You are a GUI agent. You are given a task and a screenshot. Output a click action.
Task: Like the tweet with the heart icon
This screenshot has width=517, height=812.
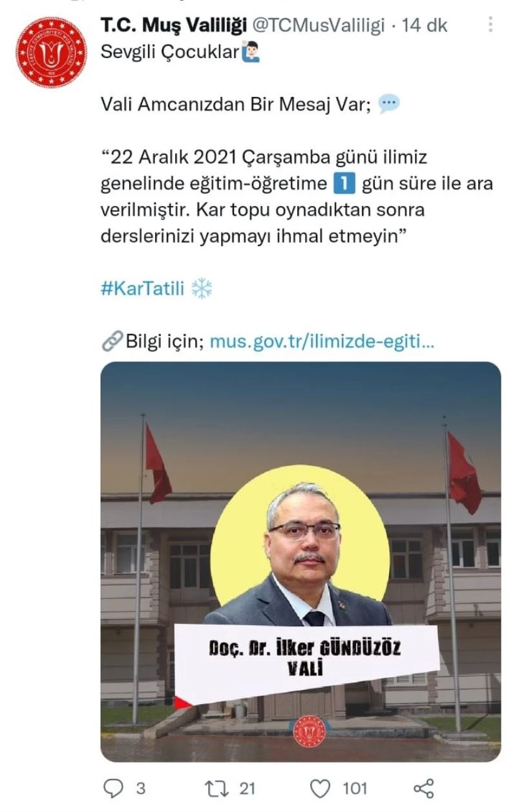click(x=321, y=788)
